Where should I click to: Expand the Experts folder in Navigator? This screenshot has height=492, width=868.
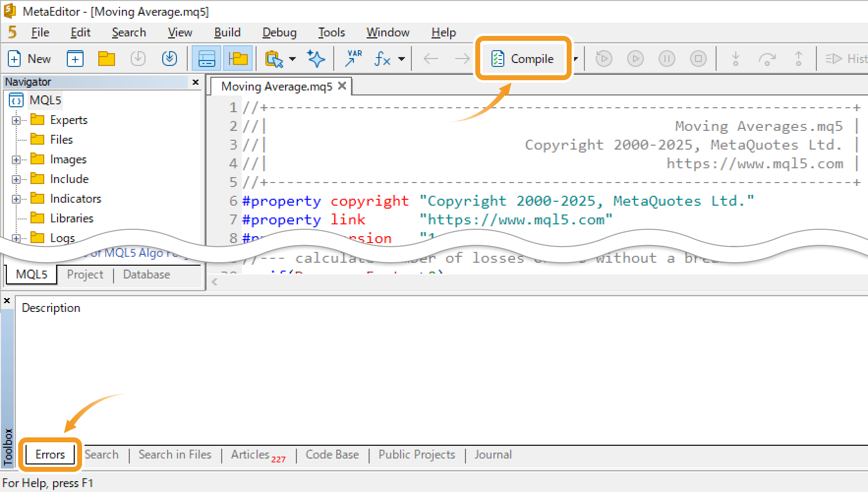[16, 120]
